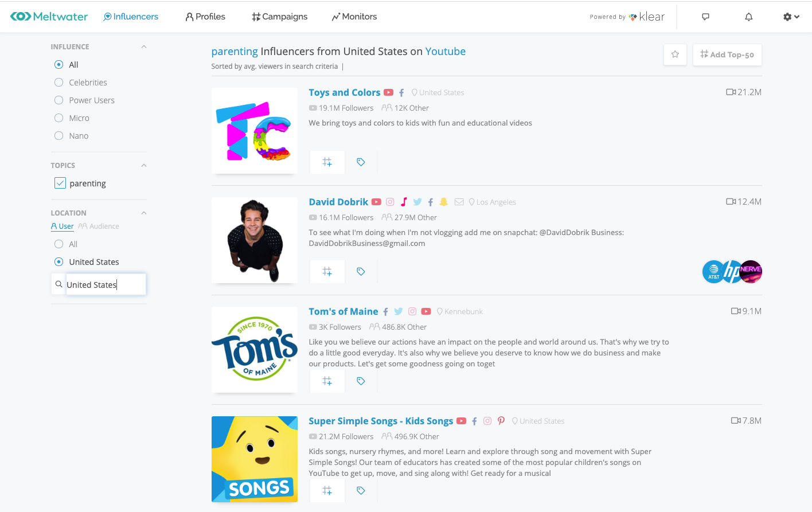Open the Campaigns tab
Viewport: 812px width, 512px height.
(280, 17)
